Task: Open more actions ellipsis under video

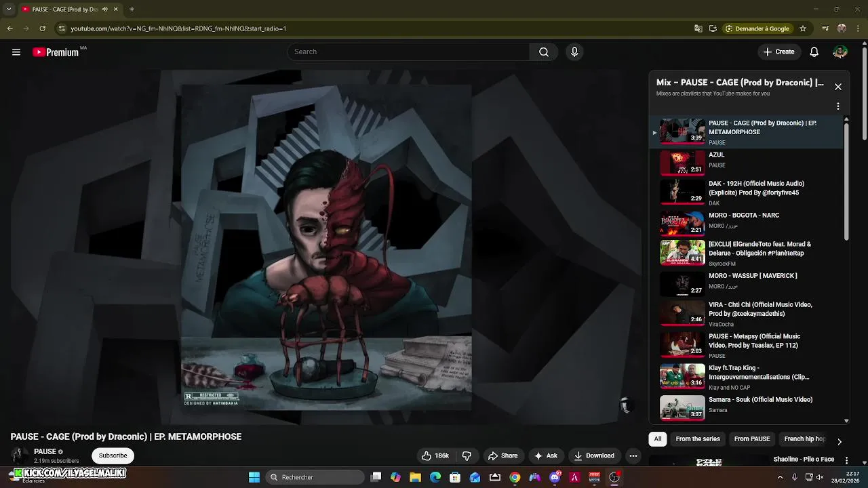Action: [633, 456]
